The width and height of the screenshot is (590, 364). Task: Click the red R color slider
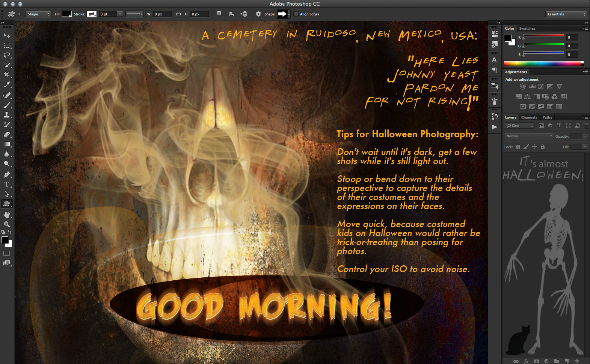pos(543,36)
